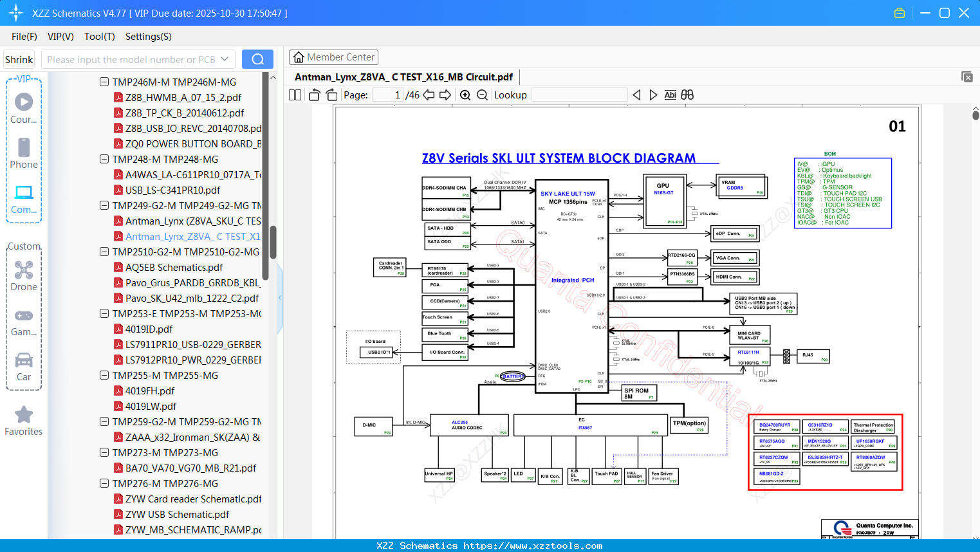Collapse the TMP249-G2-M tree node

coord(104,205)
